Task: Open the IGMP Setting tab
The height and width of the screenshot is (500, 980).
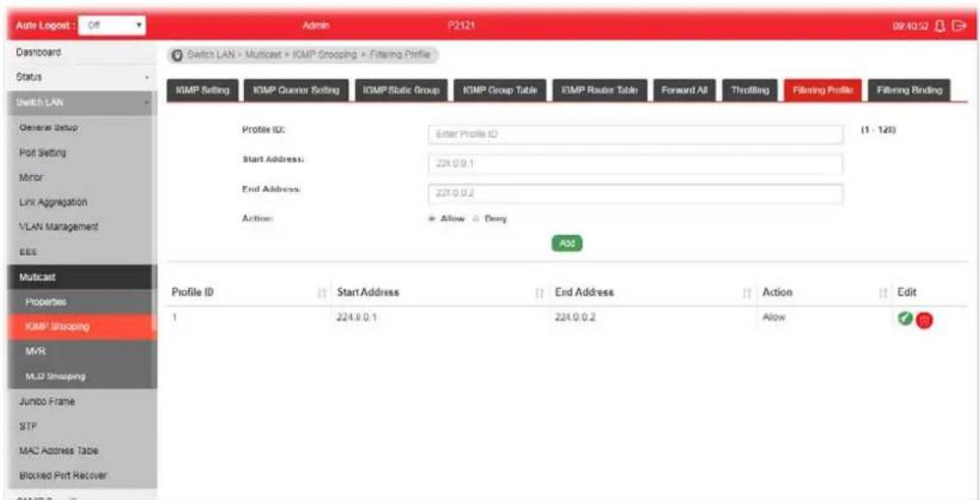Action: [x=203, y=91]
